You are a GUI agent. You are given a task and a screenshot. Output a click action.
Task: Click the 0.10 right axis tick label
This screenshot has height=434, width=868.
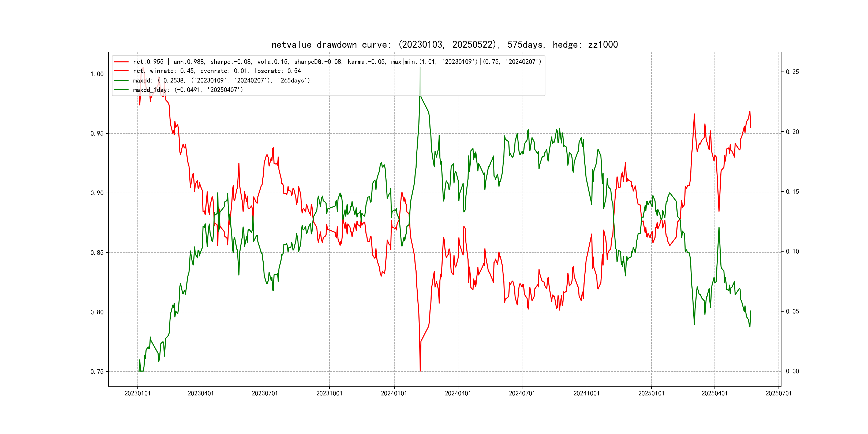pos(792,251)
